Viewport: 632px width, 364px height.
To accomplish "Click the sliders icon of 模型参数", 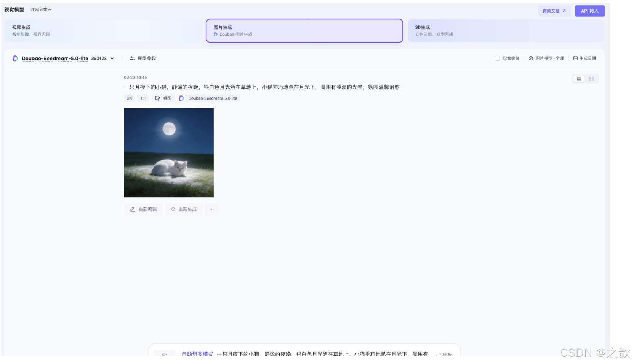I will (132, 58).
